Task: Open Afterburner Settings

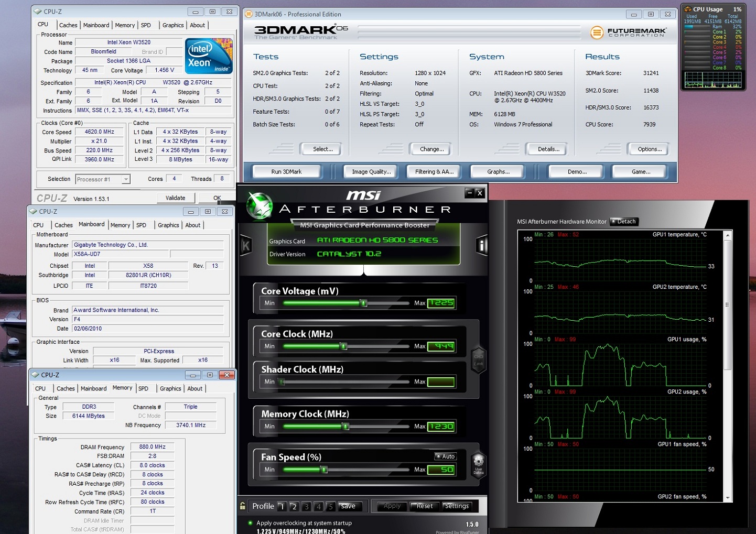Action: tap(457, 506)
